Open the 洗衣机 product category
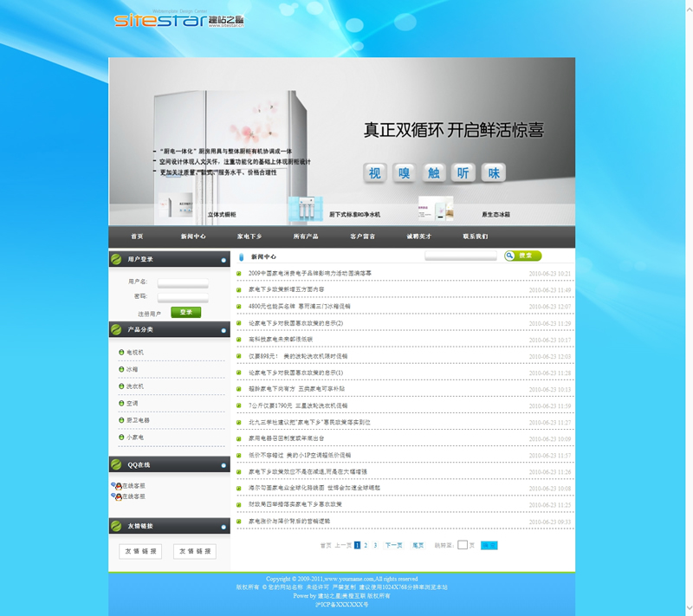693x616 pixels. tap(134, 386)
